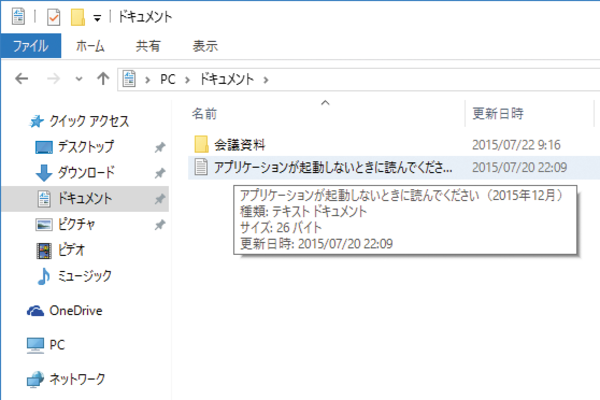Go up one folder level with the up arrow
This screenshot has height=400, width=600.
(x=103, y=78)
